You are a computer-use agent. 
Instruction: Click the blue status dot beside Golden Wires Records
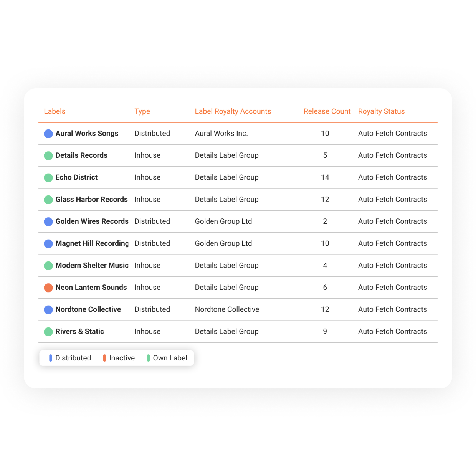coord(48,221)
